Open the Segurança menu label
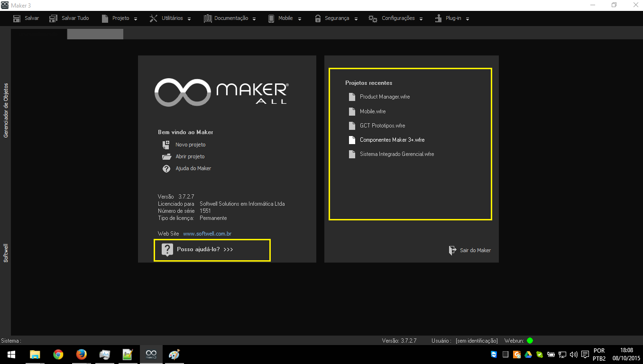The width and height of the screenshot is (643, 364). [x=337, y=18]
